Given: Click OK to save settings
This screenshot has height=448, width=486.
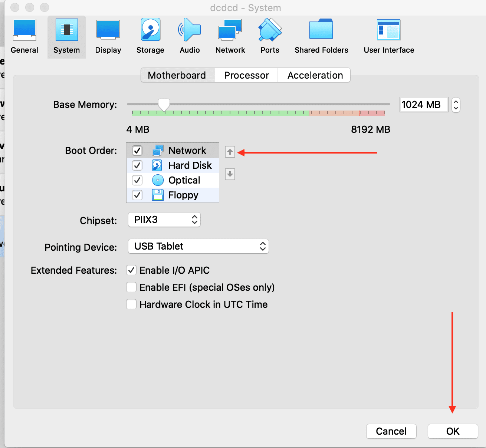Looking at the screenshot, I should [453, 431].
